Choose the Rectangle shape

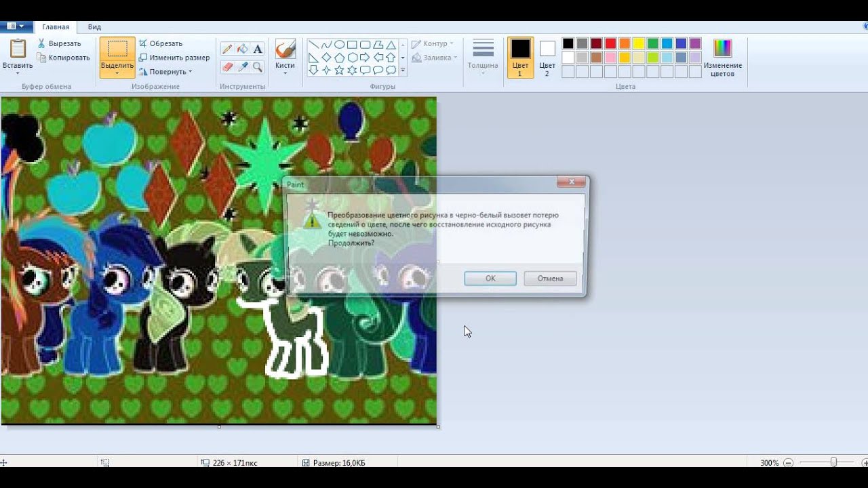(352, 45)
